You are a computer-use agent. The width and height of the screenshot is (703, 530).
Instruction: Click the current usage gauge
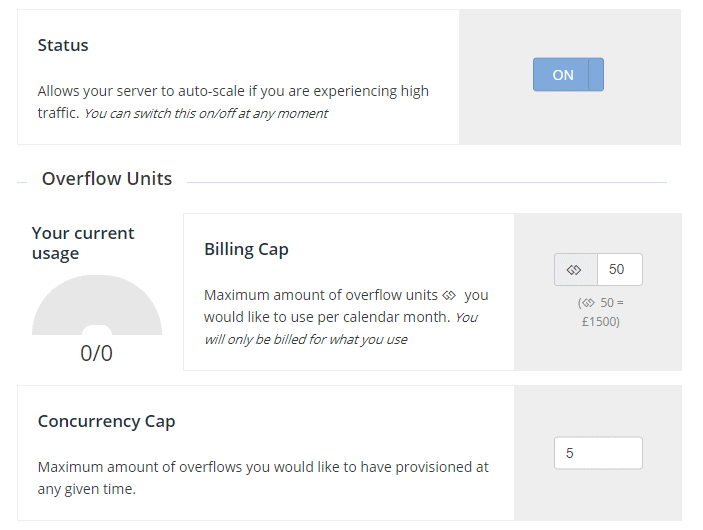97,305
